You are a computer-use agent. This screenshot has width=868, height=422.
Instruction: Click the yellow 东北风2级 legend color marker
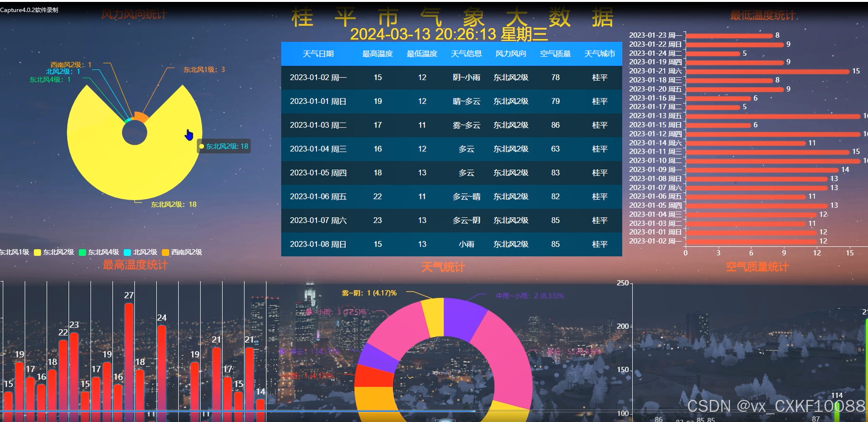37,252
